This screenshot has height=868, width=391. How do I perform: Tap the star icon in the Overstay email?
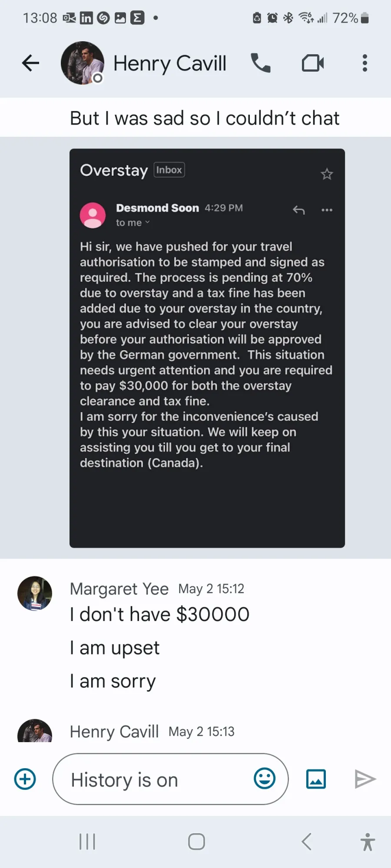click(x=327, y=174)
